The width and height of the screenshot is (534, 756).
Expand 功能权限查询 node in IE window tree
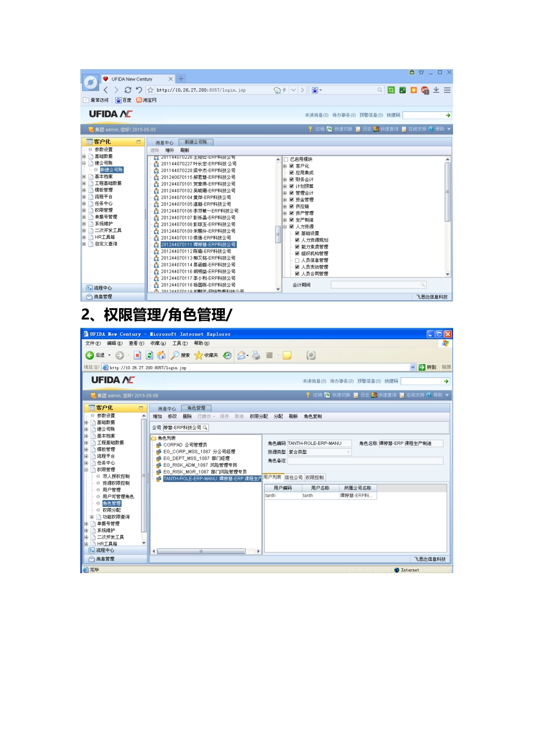92,517
